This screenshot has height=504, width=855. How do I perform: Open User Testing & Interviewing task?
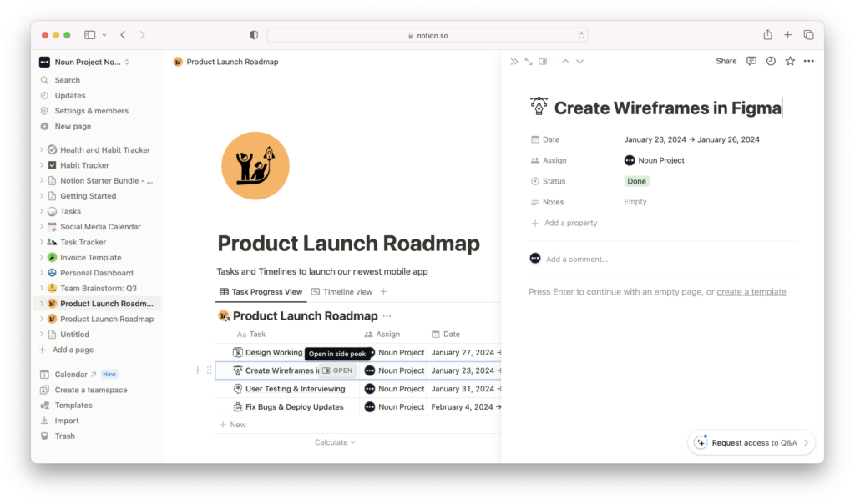click(295, 389)
